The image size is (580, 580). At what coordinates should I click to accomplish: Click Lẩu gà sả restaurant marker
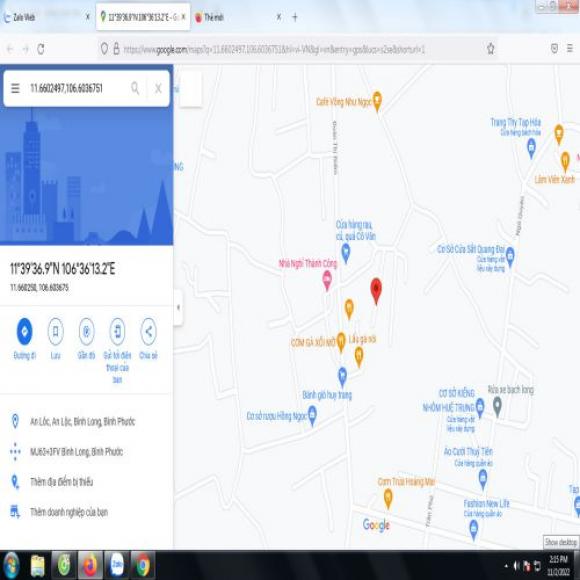359,357
